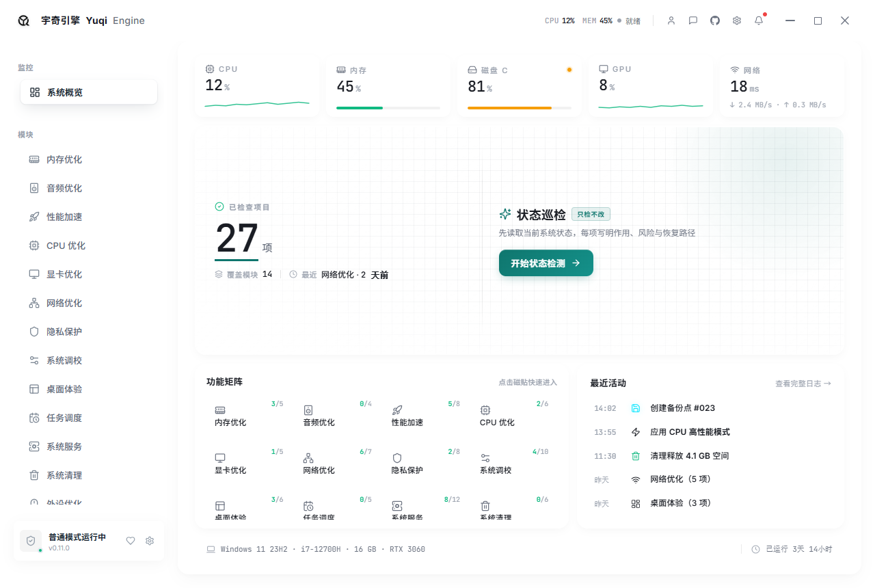The height and width of the screenshot is (588, 875).
Task: Click the trash icon of 清理释放 entry
Action: click(636, 456)
